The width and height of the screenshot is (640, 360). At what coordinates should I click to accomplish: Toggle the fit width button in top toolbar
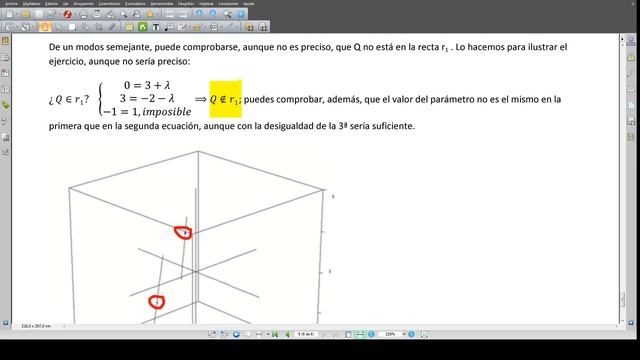(169, 14)
